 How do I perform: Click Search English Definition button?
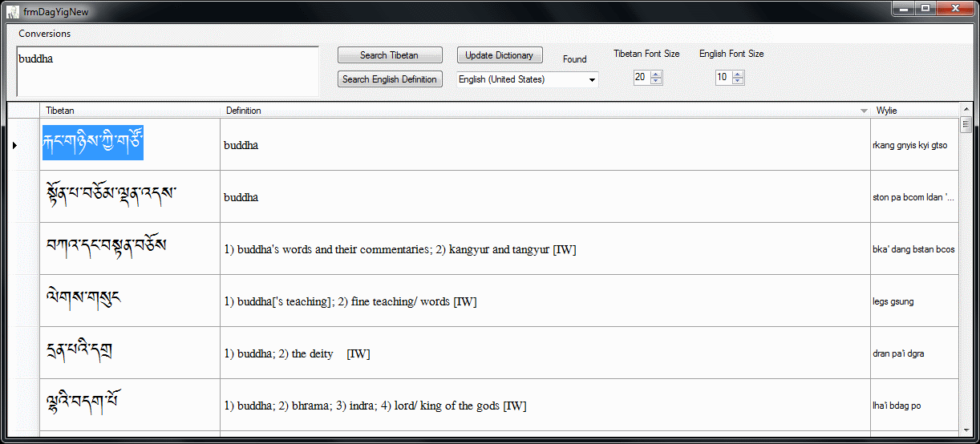[389, 79]
